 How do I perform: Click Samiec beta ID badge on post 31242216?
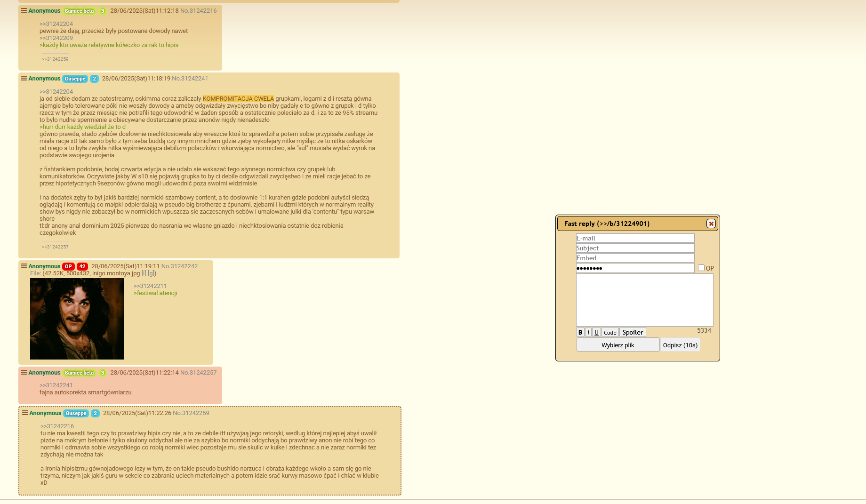click(x=80, y=11)
